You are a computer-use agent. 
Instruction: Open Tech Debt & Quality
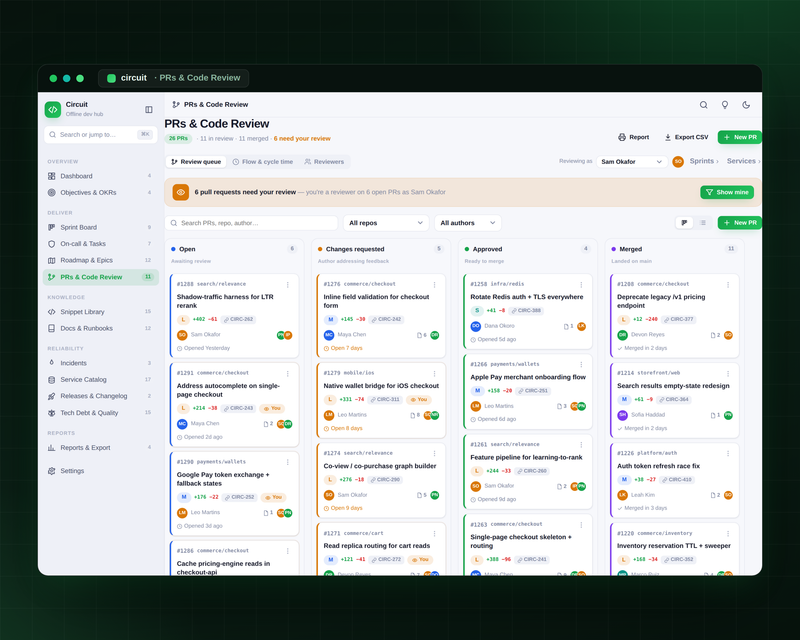101,413
